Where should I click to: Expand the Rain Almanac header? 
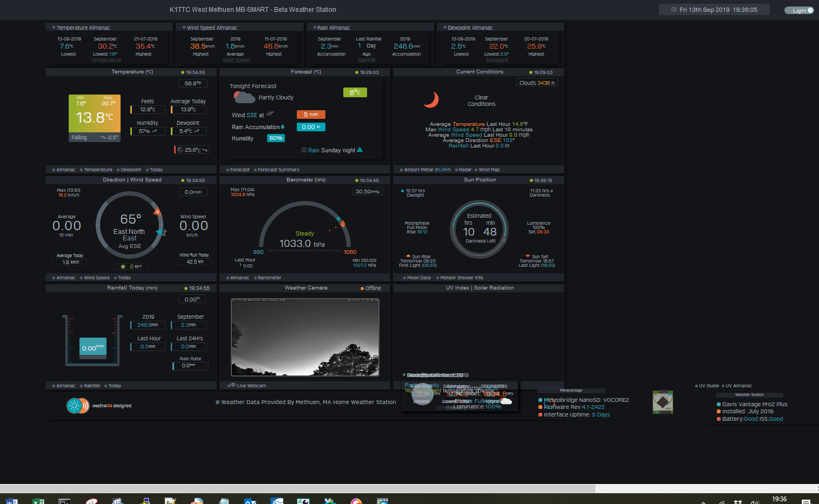coord(333,28)
